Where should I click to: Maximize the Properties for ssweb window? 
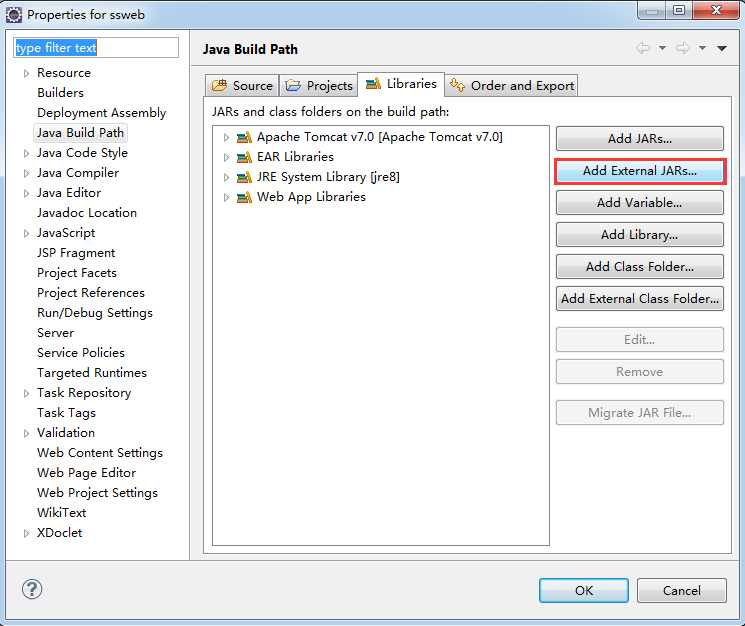[x=679, y=10]
